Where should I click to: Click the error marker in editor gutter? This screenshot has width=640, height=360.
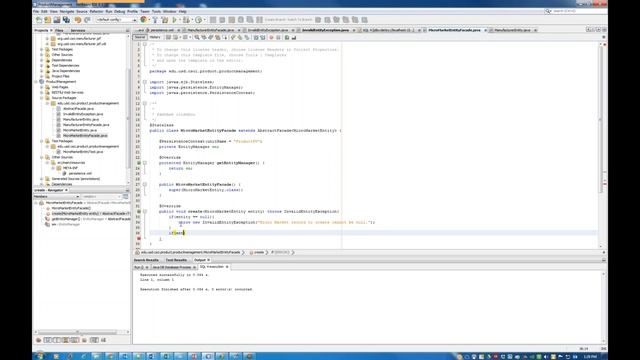point(139,238)
